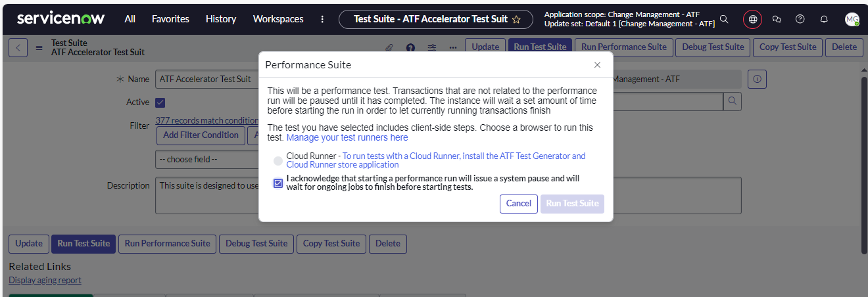Open the Favorites menu
This screenshot has width=868, height=297.
(x=170, y=19)
